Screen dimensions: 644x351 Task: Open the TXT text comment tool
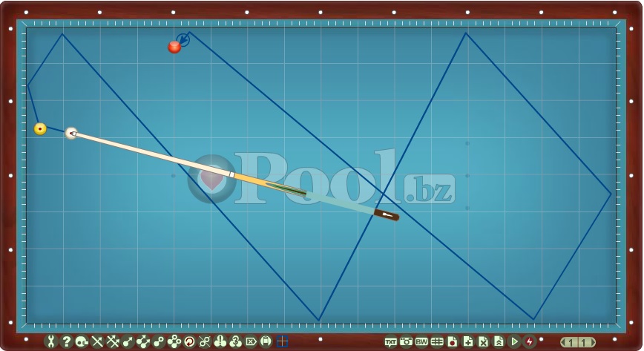point(390,341)
